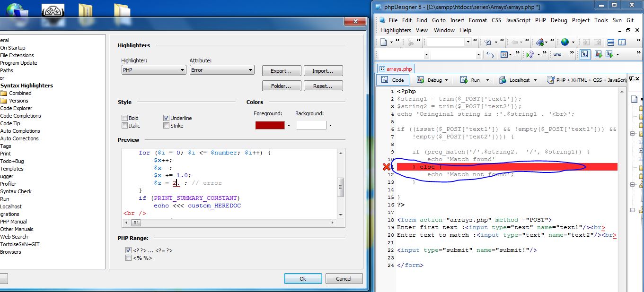Open the Background color dropdown arrow
This screenshot has height=292, width=644.
tap(330, 126)
